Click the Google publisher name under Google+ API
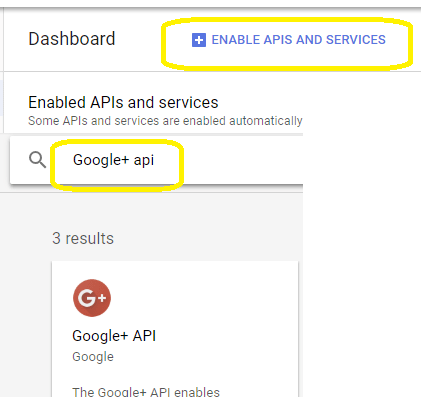The image size is (422, 403). [x=93, y=357]
